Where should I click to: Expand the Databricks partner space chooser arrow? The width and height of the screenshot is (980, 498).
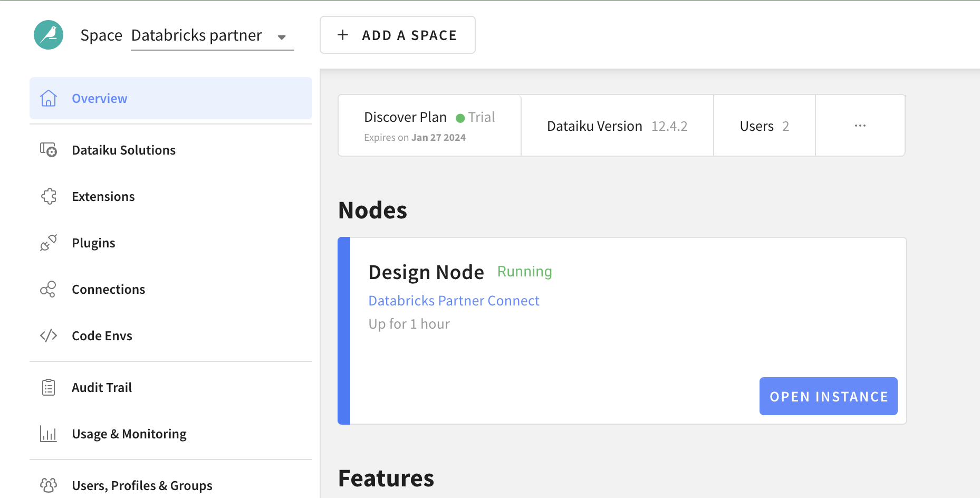pos(283,37)
